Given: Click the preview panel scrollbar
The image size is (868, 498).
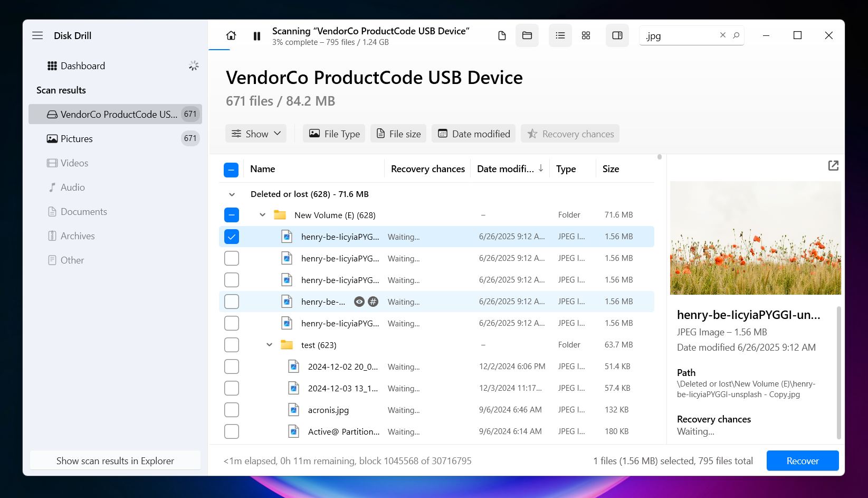Looking at the screenshot, I should 839,372.
